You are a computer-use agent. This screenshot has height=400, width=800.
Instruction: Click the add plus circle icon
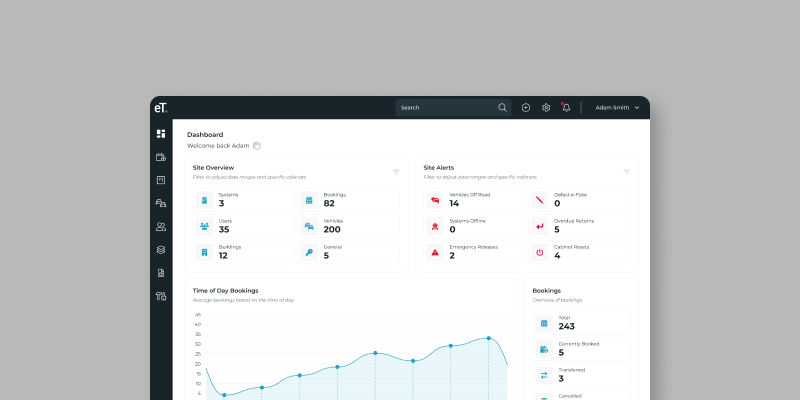pos(526,108)
